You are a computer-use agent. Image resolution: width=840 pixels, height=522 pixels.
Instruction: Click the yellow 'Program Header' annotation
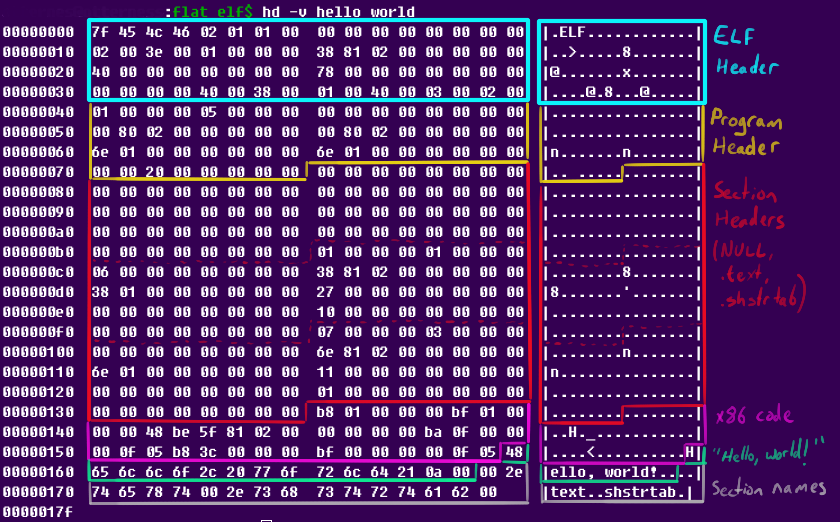746,133
